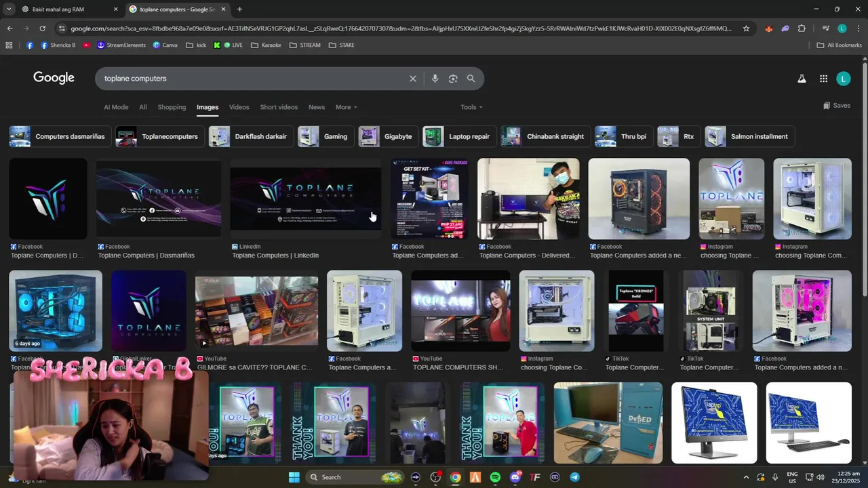868x488 pixels.
Task: Open a new browser tab
Action: [x=239, y=9]
